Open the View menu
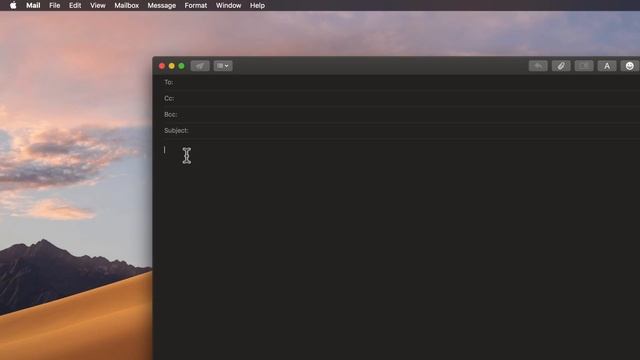Viewport: 640px width, 360px height. point(98,5)
